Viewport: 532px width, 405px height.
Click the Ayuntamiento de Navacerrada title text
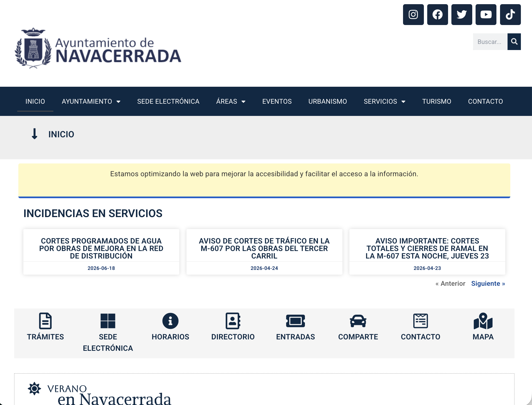(118, 50)
